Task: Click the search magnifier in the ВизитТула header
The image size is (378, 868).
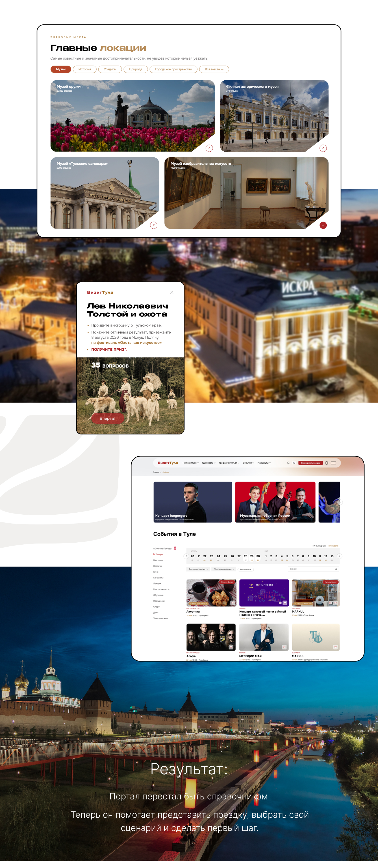Action: tap(288, 463)
